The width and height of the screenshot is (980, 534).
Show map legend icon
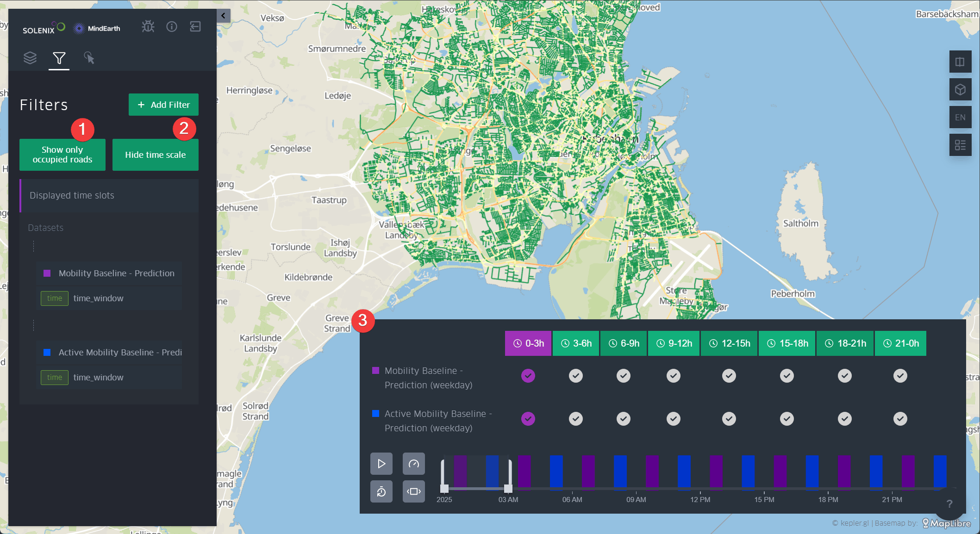pyautogui.click(x=960, y=145)
